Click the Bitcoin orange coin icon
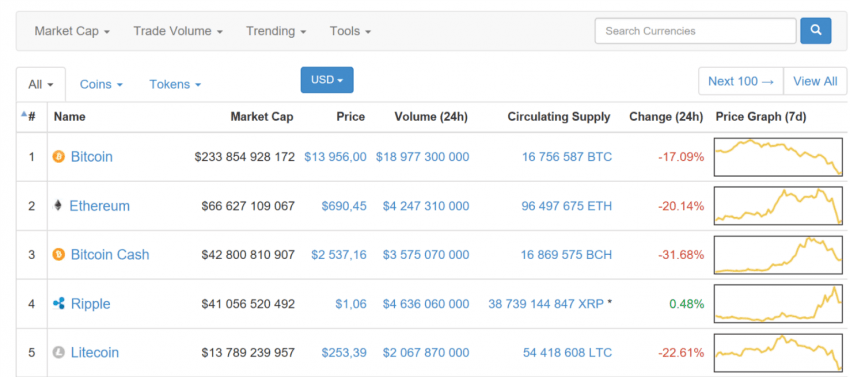 click(x=59, y=157)
